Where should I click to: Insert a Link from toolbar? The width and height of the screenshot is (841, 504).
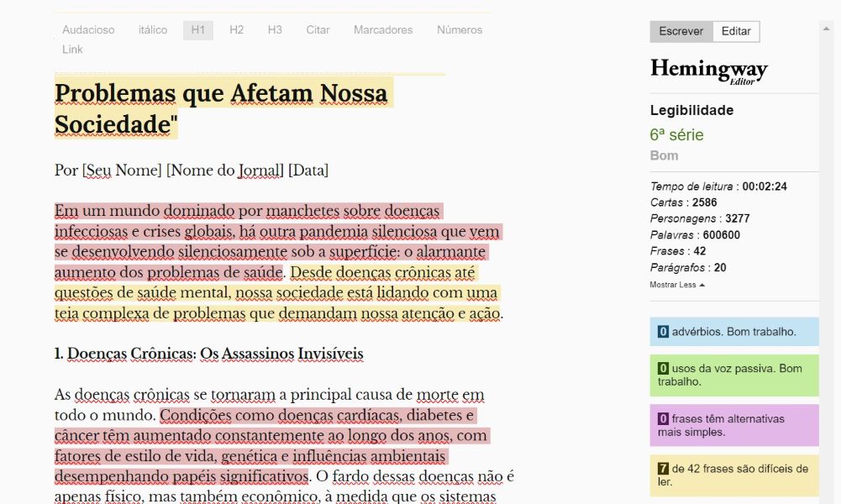tap(72, 50)
